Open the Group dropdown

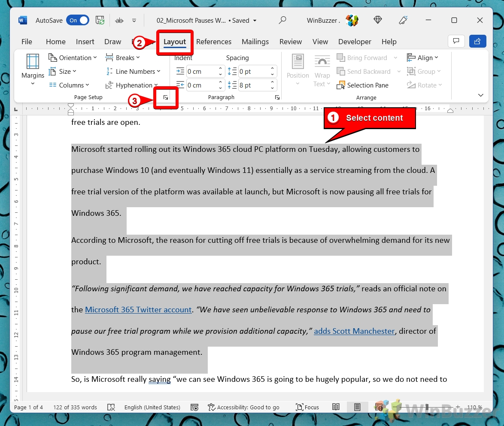point(424,72)
